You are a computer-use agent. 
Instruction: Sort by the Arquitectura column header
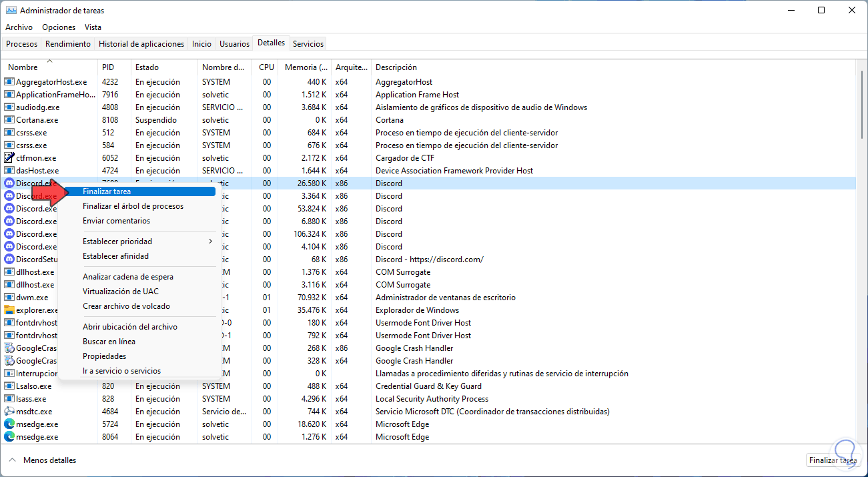click(352, 67)
